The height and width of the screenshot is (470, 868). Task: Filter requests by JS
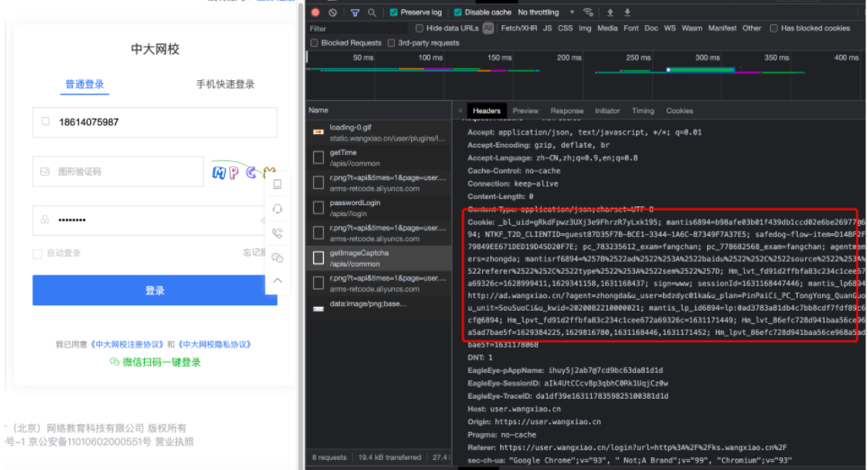pos(547,28)
